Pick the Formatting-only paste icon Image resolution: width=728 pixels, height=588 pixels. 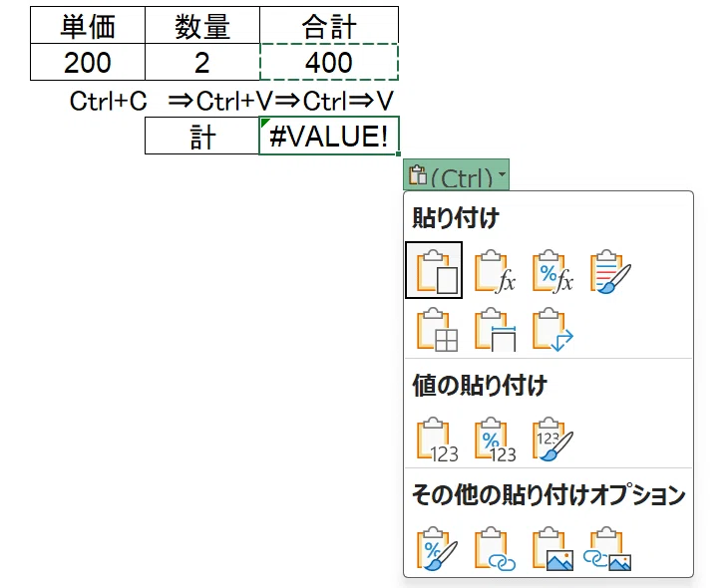click(x=437, y=548)
